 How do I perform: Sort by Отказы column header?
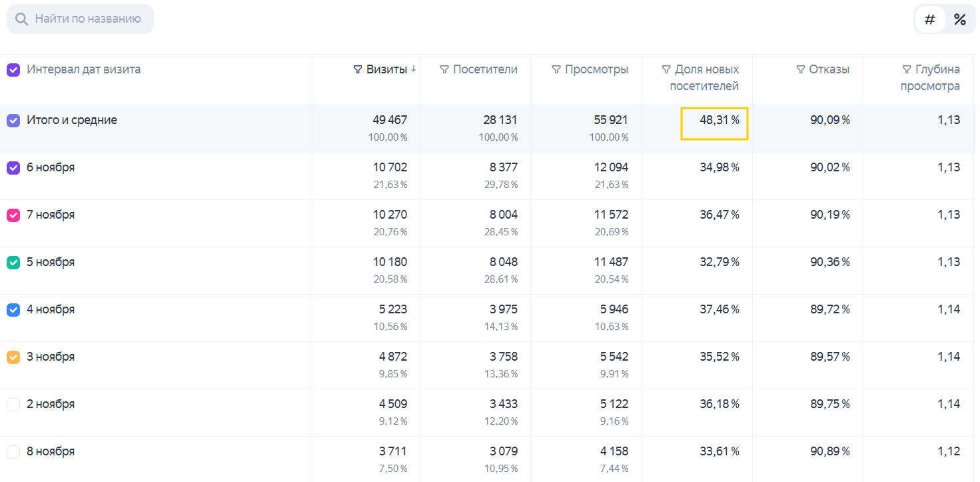tap(829, 69)
